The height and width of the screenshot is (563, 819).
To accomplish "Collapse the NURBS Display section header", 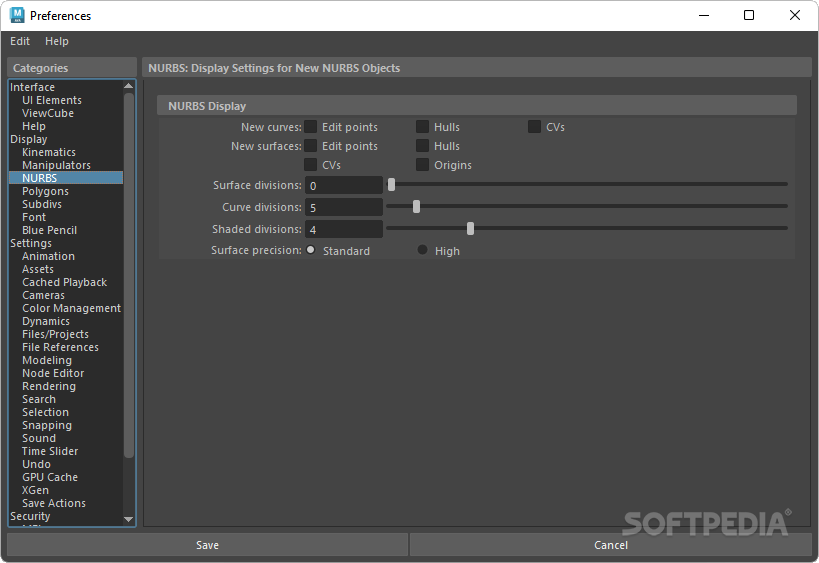I will pyautogui.click(x=476, y=105).
